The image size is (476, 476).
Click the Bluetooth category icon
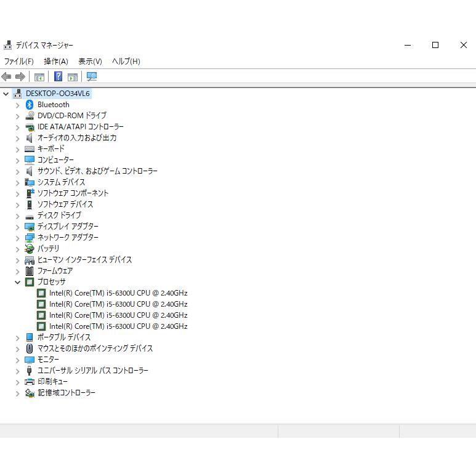coord(30,105)
